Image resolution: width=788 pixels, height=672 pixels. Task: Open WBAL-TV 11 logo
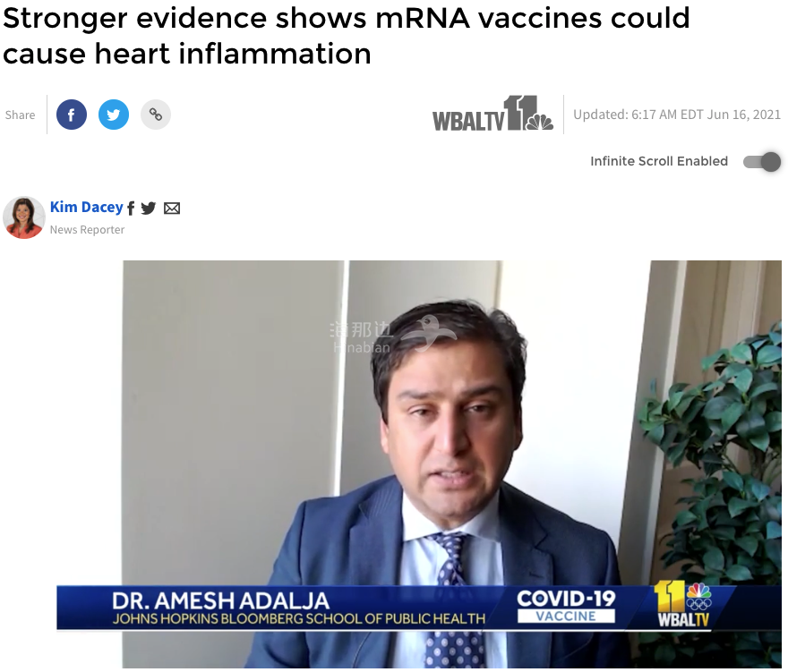493,114
